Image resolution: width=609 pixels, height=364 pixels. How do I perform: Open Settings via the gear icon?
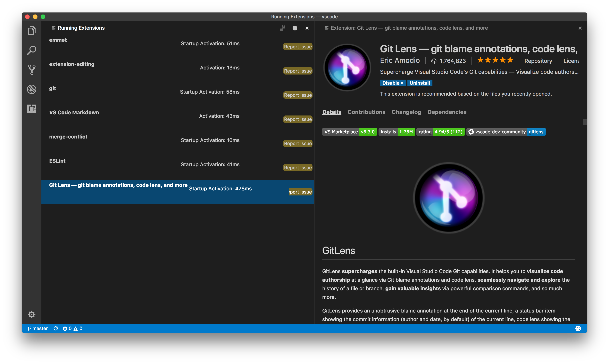[32, 314]
